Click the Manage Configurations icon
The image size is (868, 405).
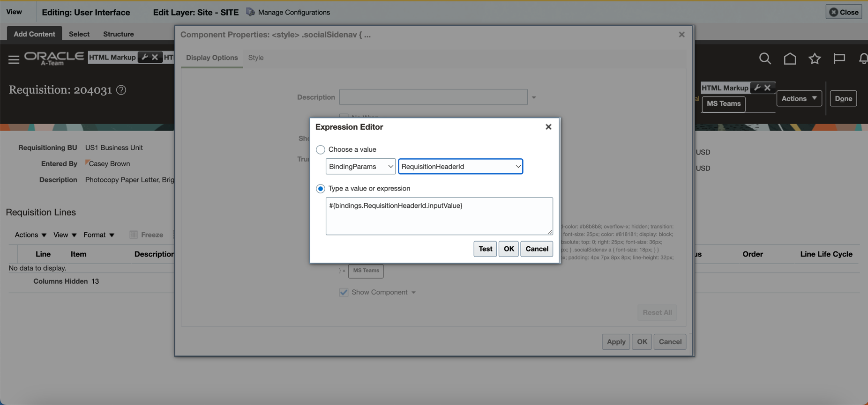pos(251,12)
